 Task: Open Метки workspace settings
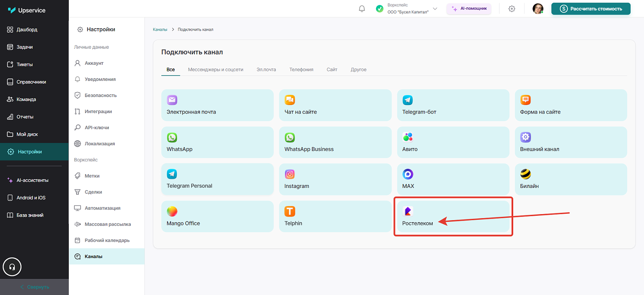pyautogui.click(x=107, y=176)
